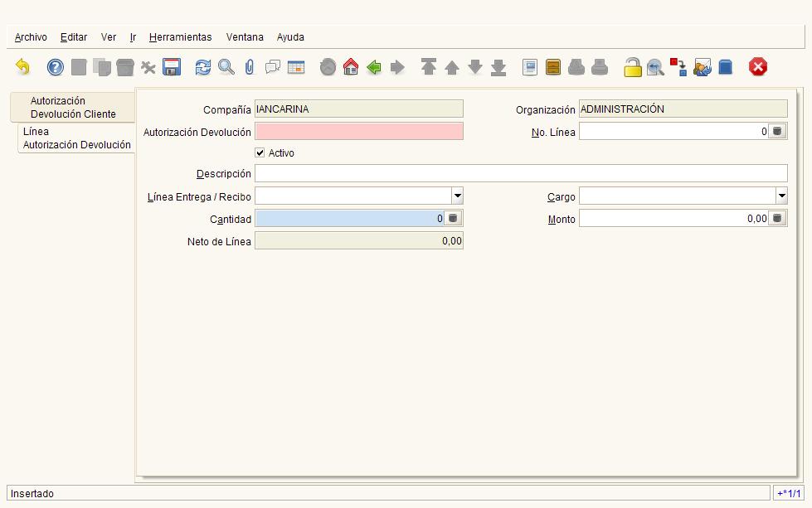
Task: Open the Ir menu
Action: (x=133, y=37)
